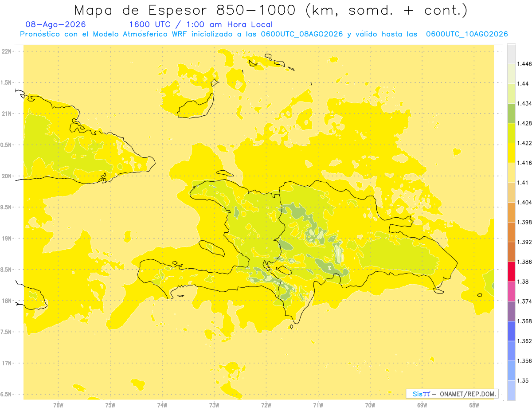Click the colorbar value '1.416'

pos(524,163)
